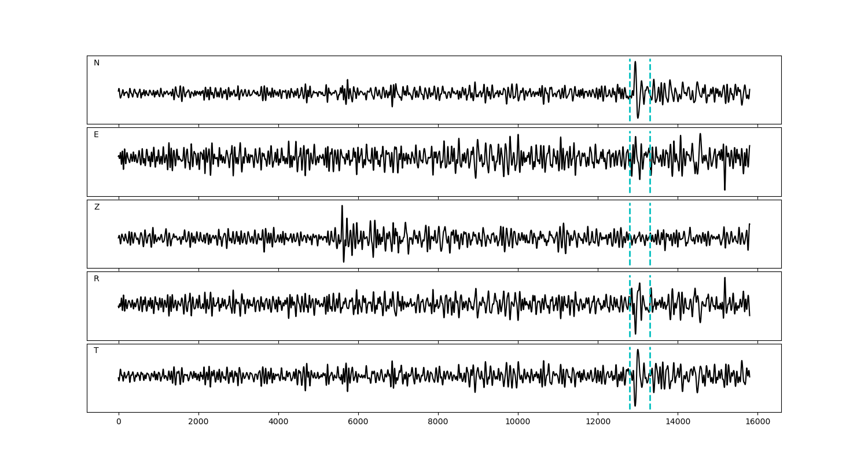The image size is (868, 463).
Task: Click the right cyan dashed line in N panel
Action: (650, 75)
